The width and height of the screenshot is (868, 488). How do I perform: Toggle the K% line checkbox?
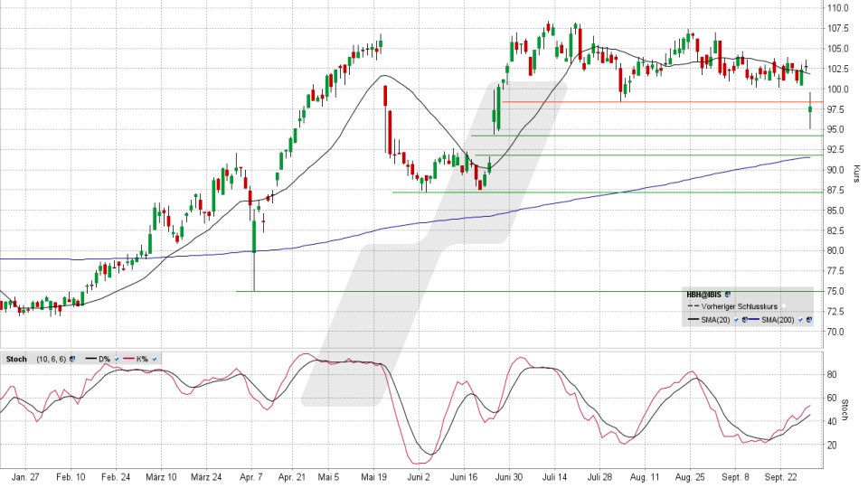click(155, 359)
